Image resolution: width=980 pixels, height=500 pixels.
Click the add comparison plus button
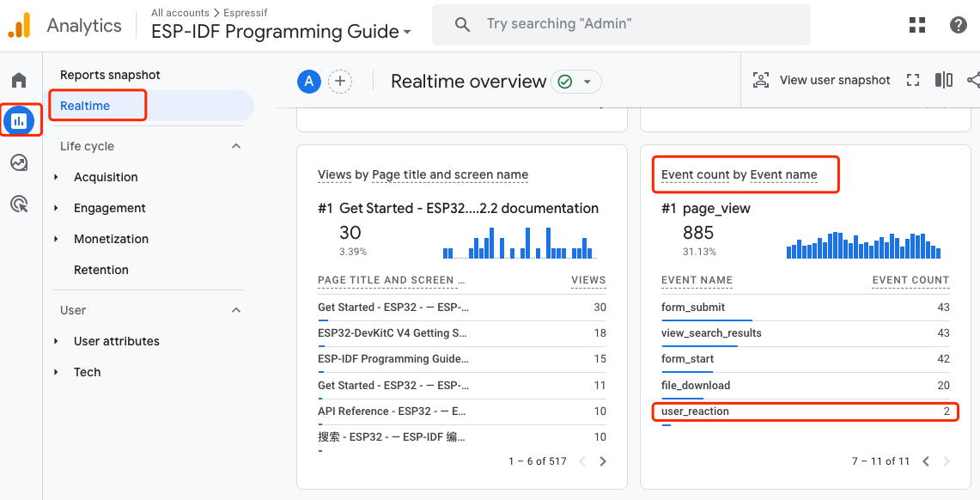[340, 82]
